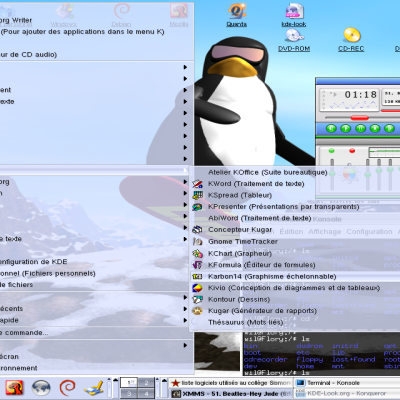Click 'cdrecorder' in the Konsole listing
This screenshot has height=400, width=400.
coord(265,359)
